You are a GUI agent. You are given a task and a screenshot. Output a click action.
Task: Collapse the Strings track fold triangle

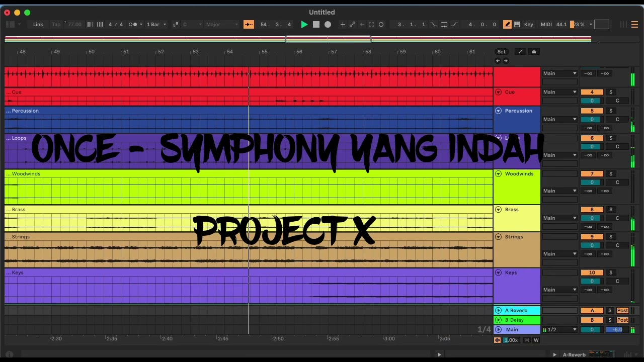click(x=499, y=236)
